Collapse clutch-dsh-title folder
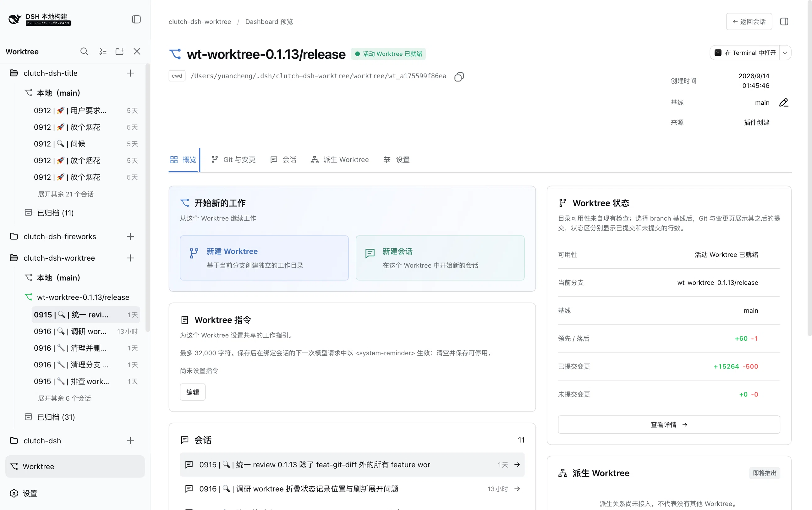Viewport: 812px width, 510px height. (x=14, y=73)
